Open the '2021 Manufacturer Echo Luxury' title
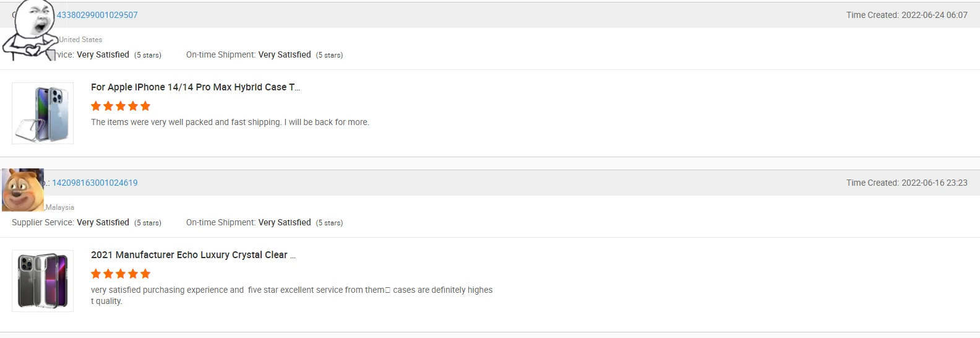Screen dimensions: 980x338 pyautogui.click(x=193, y=255)
